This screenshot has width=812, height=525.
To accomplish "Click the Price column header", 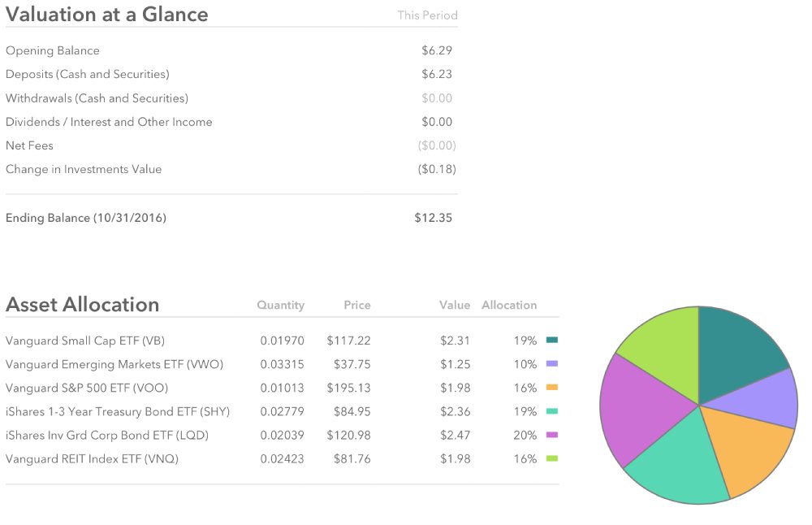I will pyautogui.click(x=357, y=306).
